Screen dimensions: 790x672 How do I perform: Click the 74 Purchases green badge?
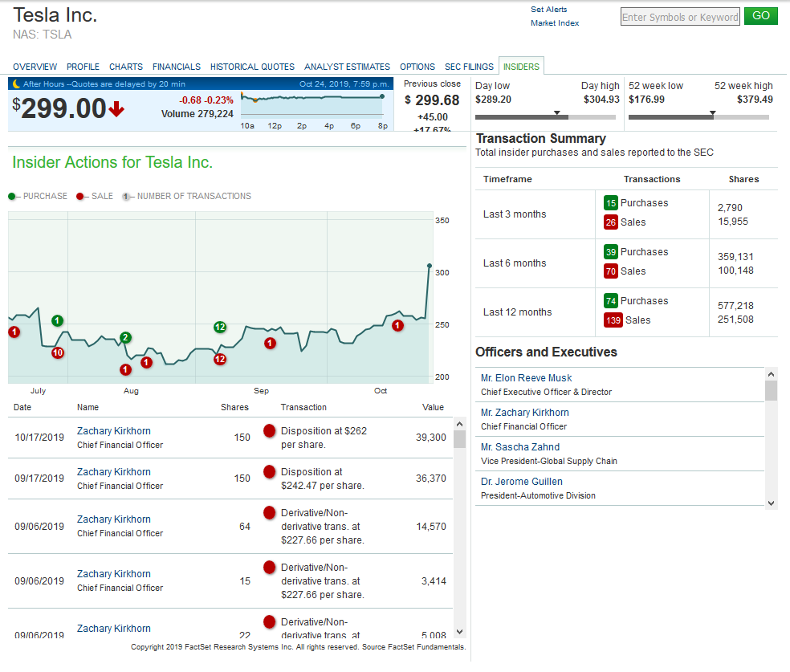[611, 301]
